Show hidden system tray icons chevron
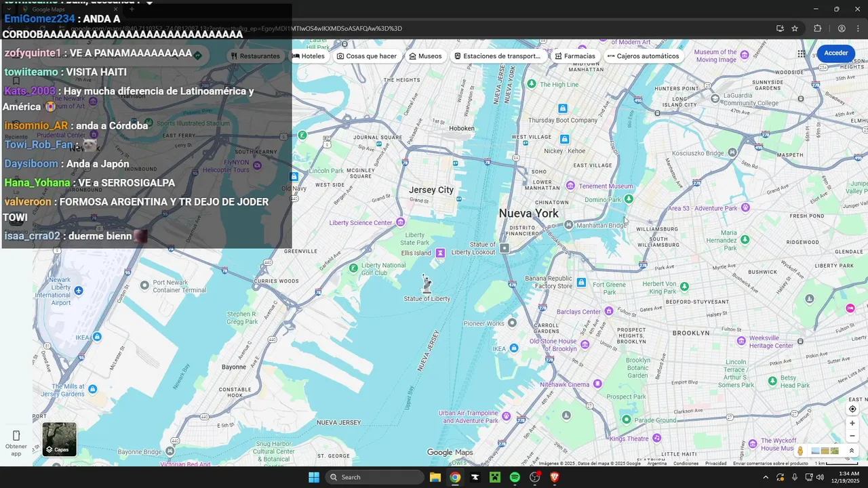The height and width of the screenshot is (488, 868). point(766,477)
